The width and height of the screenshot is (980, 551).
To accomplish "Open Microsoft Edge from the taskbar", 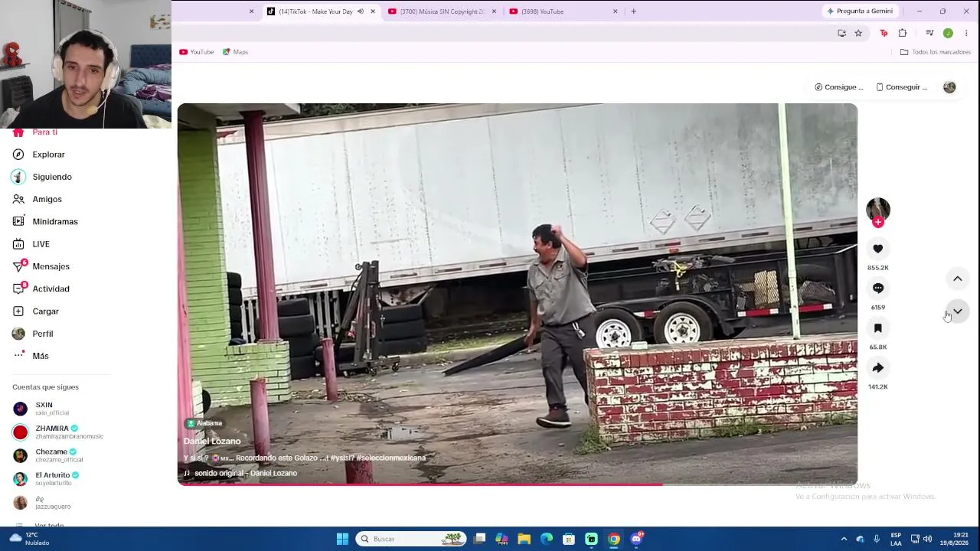I will click(x=546, y=539).
